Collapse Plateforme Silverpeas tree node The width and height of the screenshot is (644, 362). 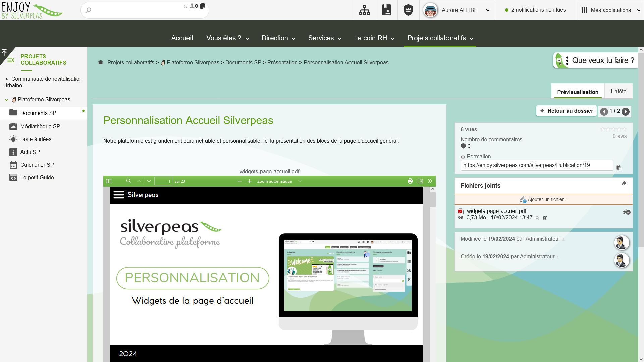(6, 100)
